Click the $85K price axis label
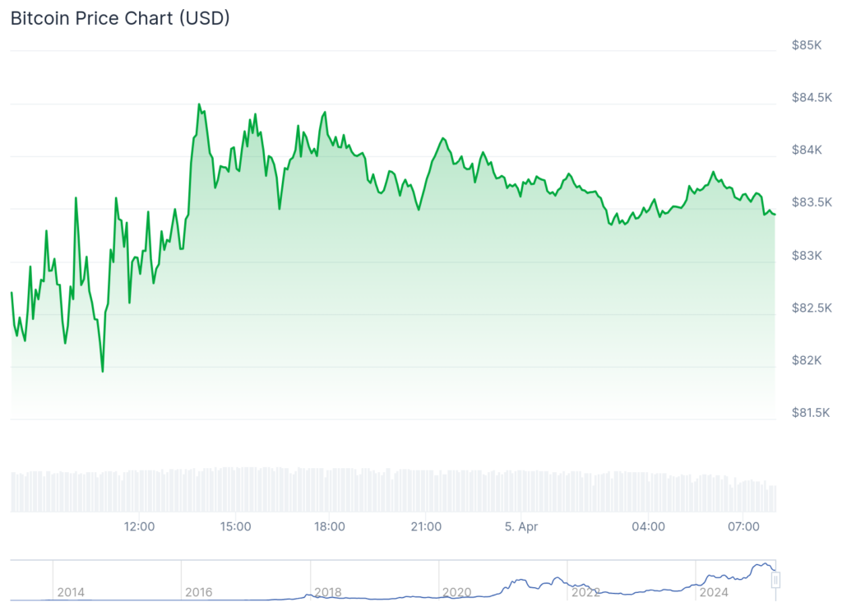This screenshot has height=616, width=842. coord(807,44)
